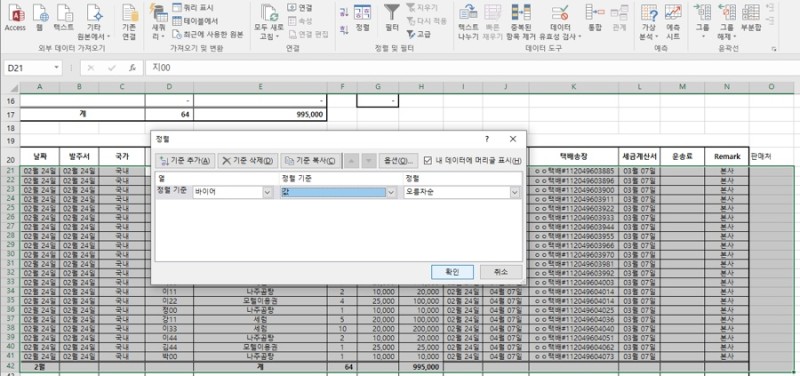
Task: Click the Name Box showing D21
Action: point(28,68)
